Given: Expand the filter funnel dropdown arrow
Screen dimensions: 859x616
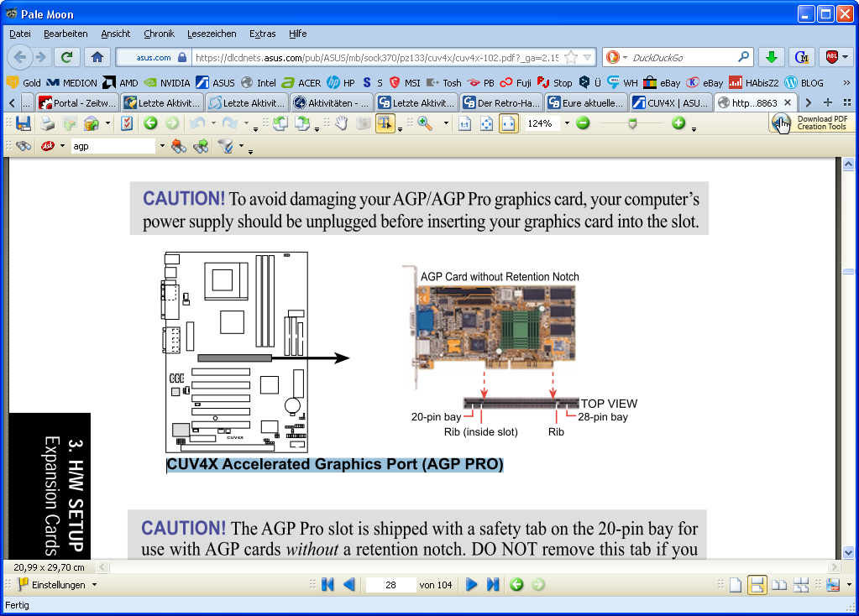Looking at the screenshot, I should click(241, 146).
